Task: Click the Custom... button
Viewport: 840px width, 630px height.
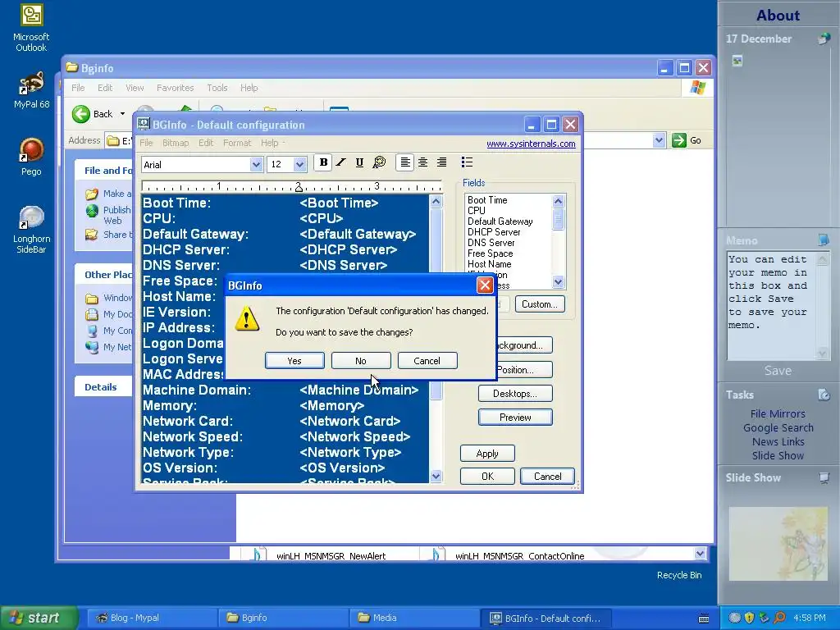Action: pyautogui.click(x=540, y=304)
